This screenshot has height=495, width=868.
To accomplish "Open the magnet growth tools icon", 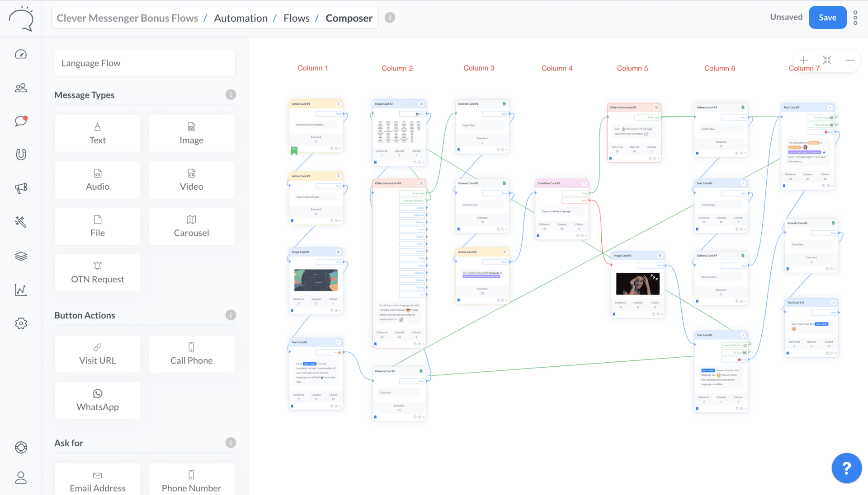I will [21, 154].
